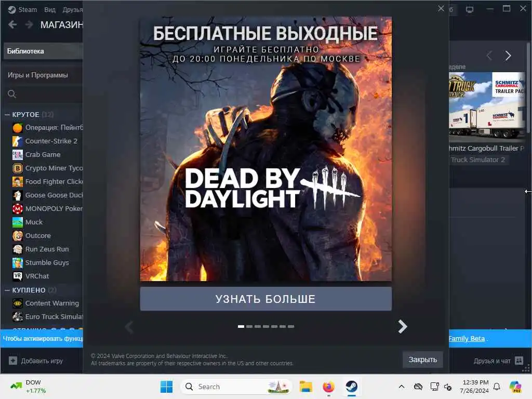Image resolution: width=532 pixels, height=399 pixels.
Task: Click the Copilot preview taskbar icon
Action: coord(516,387)
